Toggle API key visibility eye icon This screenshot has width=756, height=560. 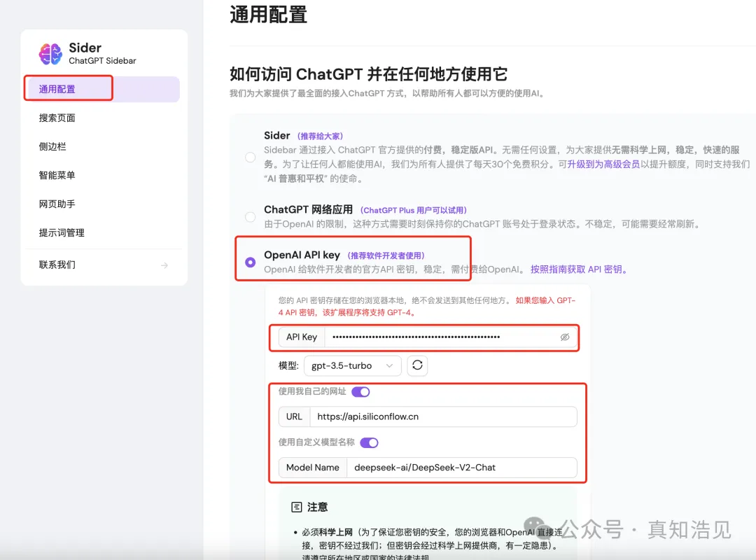click(x=565, y=337)
